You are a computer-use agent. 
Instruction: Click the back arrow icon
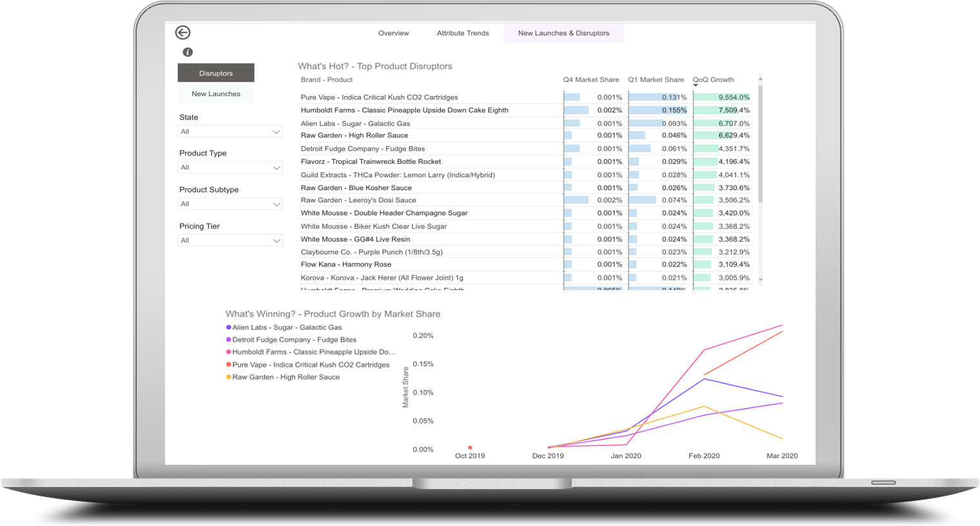click(182, 33)
